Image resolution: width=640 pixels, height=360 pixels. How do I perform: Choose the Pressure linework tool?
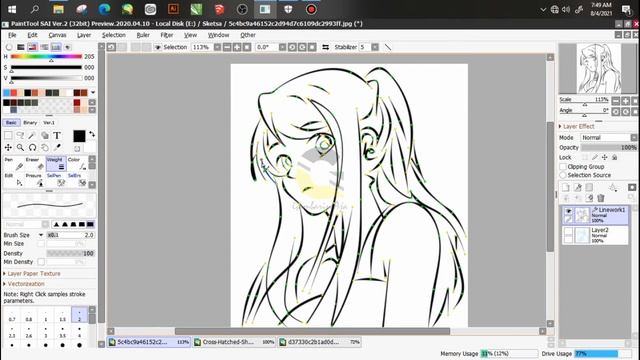[35, 180]
